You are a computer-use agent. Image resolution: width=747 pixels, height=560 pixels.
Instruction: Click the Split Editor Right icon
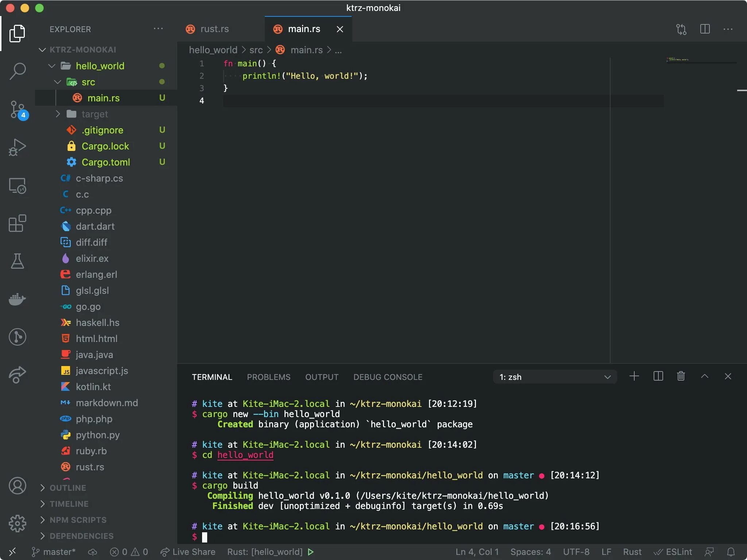[705, 29]
